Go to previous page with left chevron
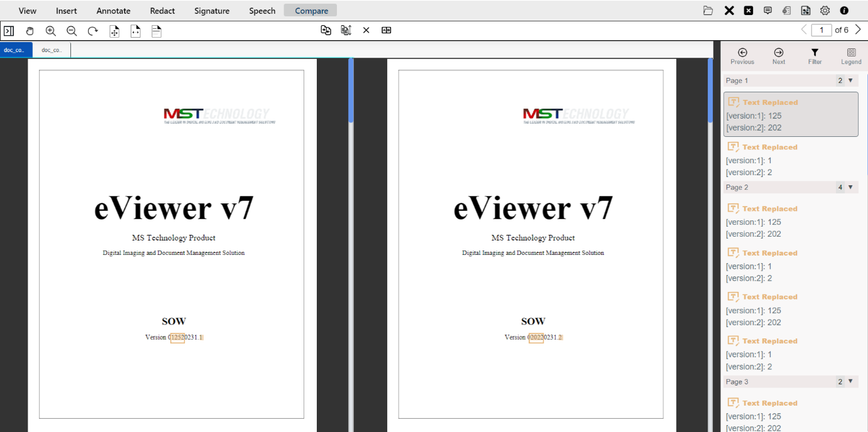 tap(804, 30)
